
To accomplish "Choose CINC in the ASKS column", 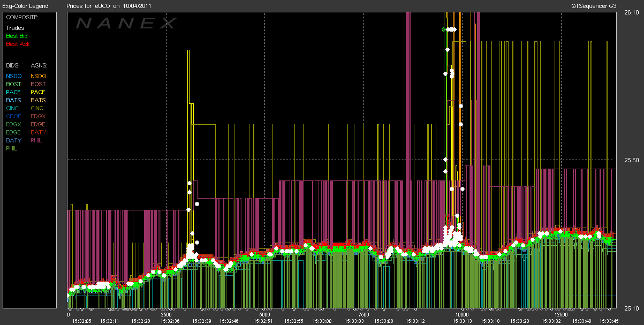I will click(38, 108).
